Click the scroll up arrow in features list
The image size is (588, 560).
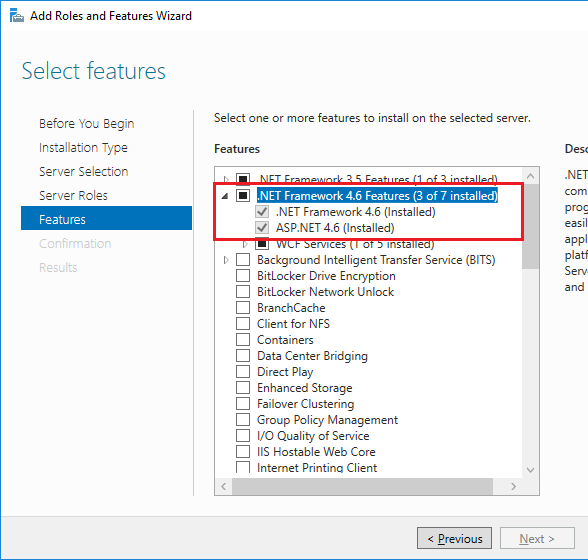point(530,176)
